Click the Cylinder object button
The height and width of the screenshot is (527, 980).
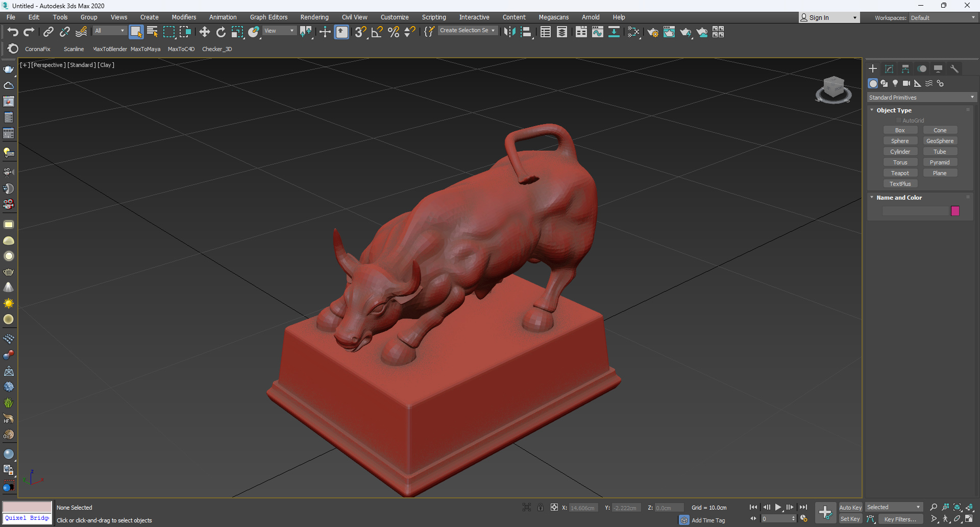tap(900, 152)
